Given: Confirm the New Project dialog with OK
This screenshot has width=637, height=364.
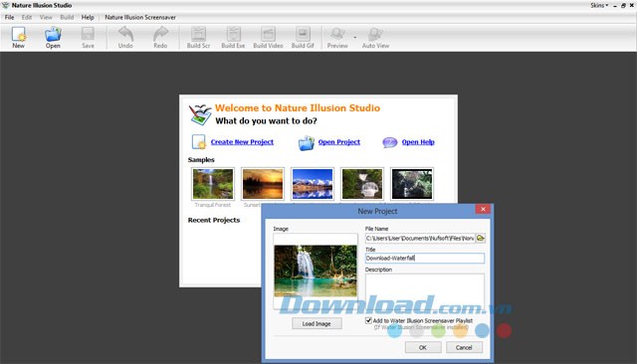Looking at the screenshot, I should (423, 347).
